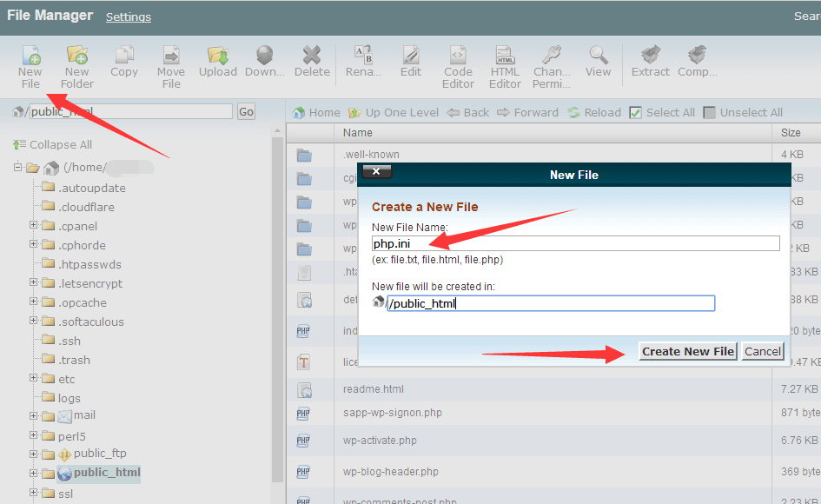Click the Compress icon
This screenshot has height=504, width=821.
tap(697, 63)
